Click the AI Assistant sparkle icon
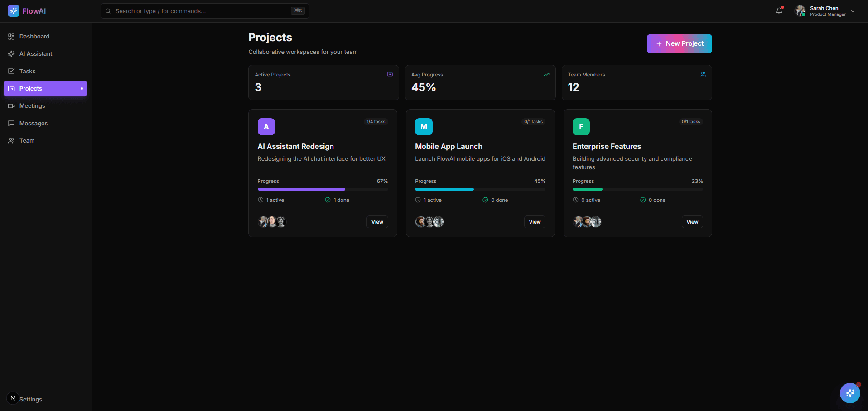Image resolution: width=868 pixels, height=411 pixels. pyautogui.click(x=11, y=53)
